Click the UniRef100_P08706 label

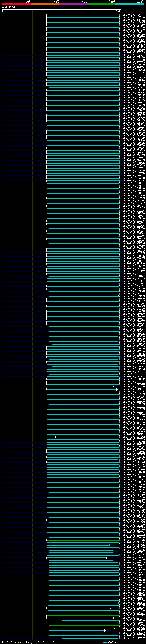(x=134, y=80)
